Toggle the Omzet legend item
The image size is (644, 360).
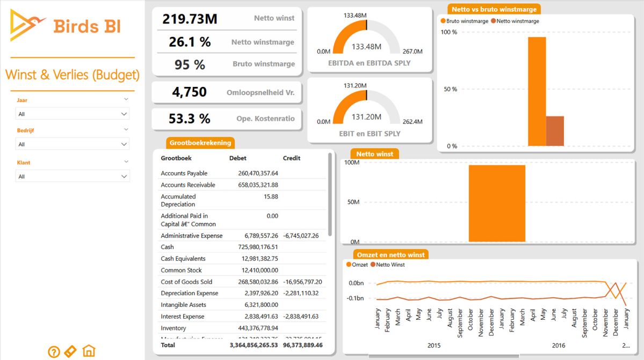click(359, 265)
